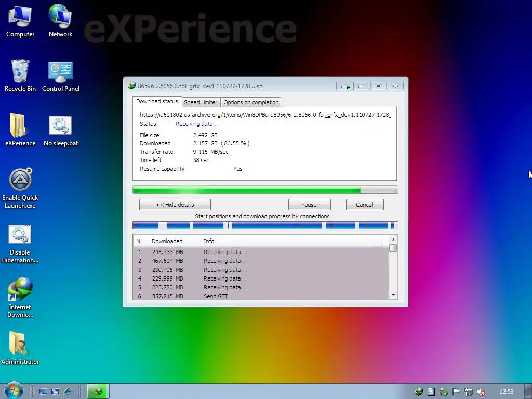Click the IDM taskbar button
The width and height of the screenshot is (532, 399).
click(98, 392)
